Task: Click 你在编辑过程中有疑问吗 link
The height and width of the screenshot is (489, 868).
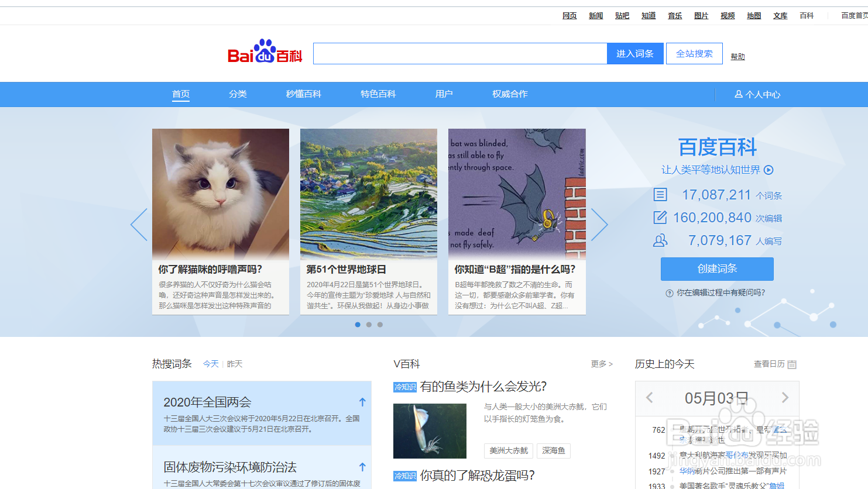Action: 721,292
